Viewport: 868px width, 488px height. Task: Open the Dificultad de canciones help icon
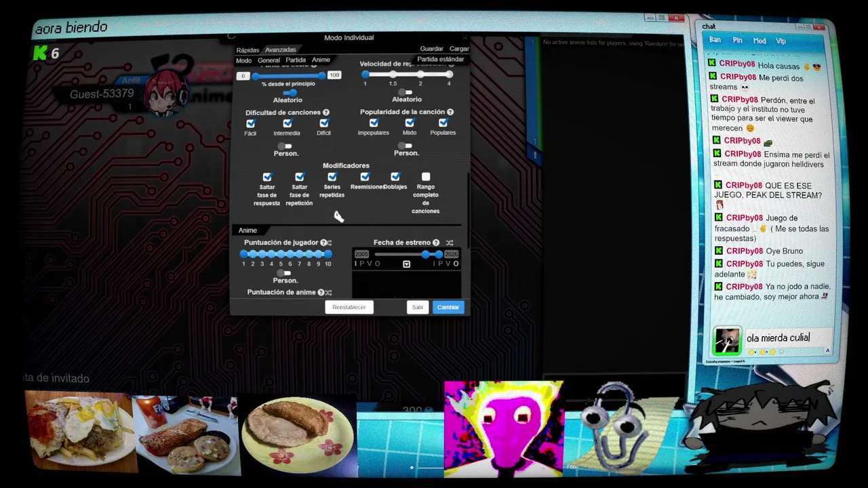326,113
